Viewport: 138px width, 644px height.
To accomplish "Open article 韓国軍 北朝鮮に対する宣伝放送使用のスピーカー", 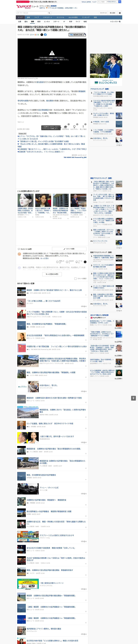I will (x=54, y=290).
